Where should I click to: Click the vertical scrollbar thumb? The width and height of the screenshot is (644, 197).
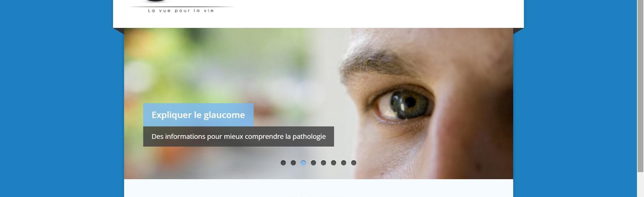[640, 86]
